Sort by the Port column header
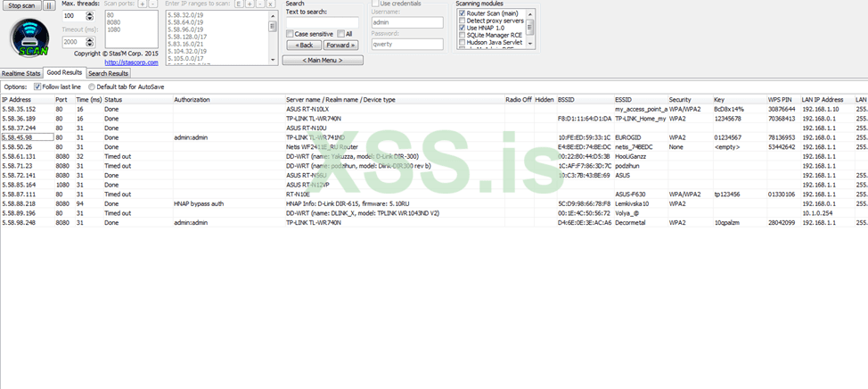 point(64,100)
